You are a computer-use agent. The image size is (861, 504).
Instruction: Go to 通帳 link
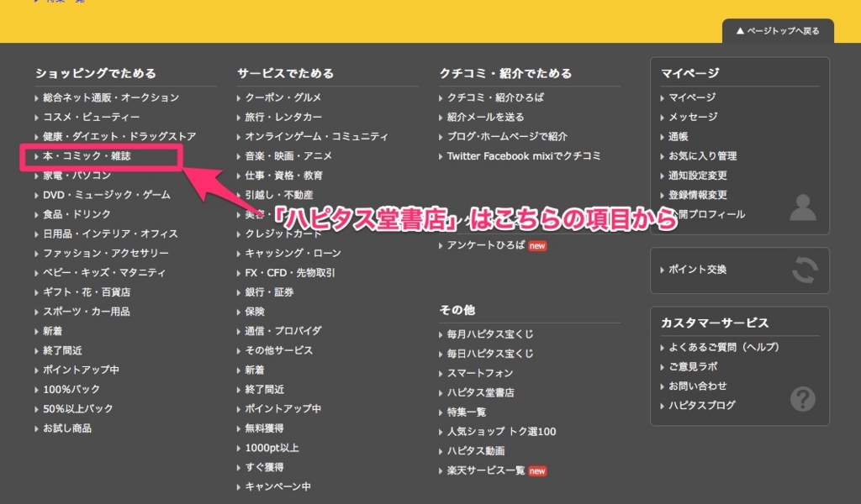679,137
